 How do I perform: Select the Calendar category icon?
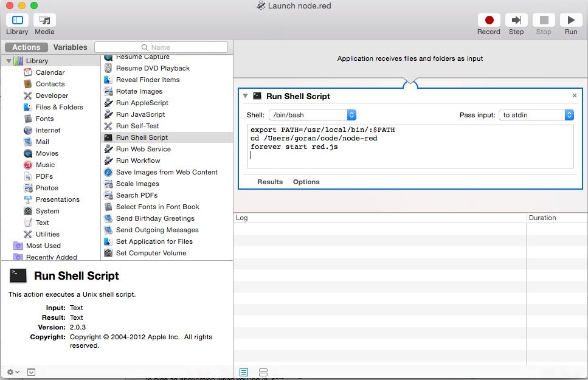(x=28, y=72)
